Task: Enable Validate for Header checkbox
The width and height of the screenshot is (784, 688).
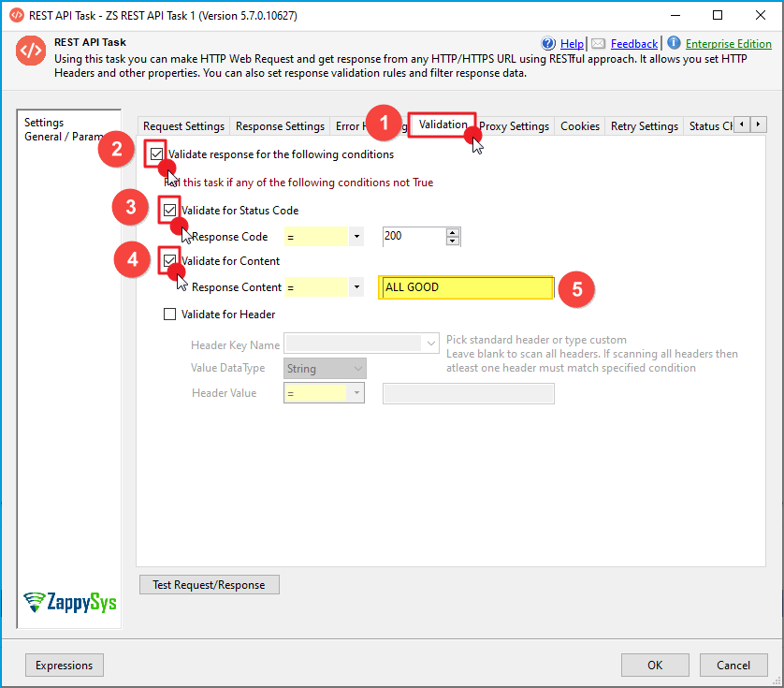Action: click(x=169, y=315)
